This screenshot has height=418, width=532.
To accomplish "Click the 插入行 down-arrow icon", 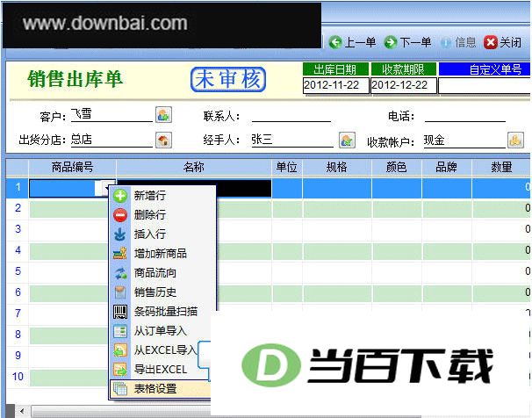I will (120, 234).
